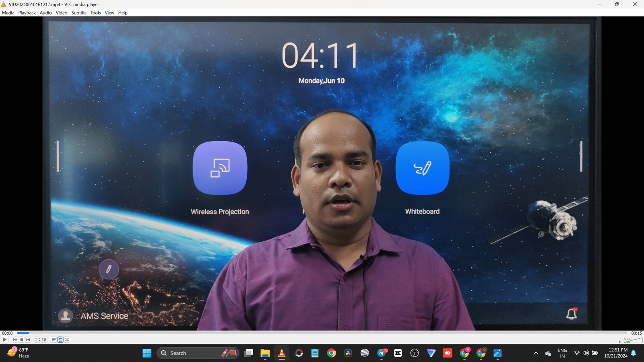Toggle fullscreen video mode
This screenshot has height=362, width=644.
37,340
